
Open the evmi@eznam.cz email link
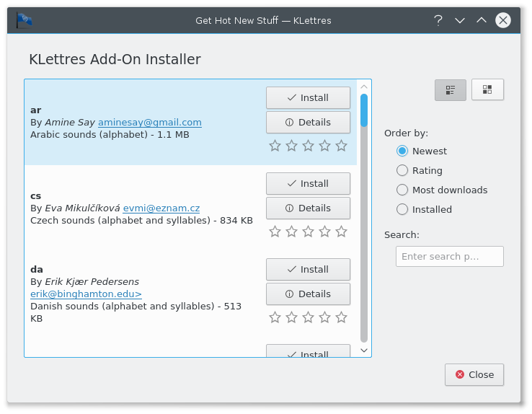(x=161, y=208)
